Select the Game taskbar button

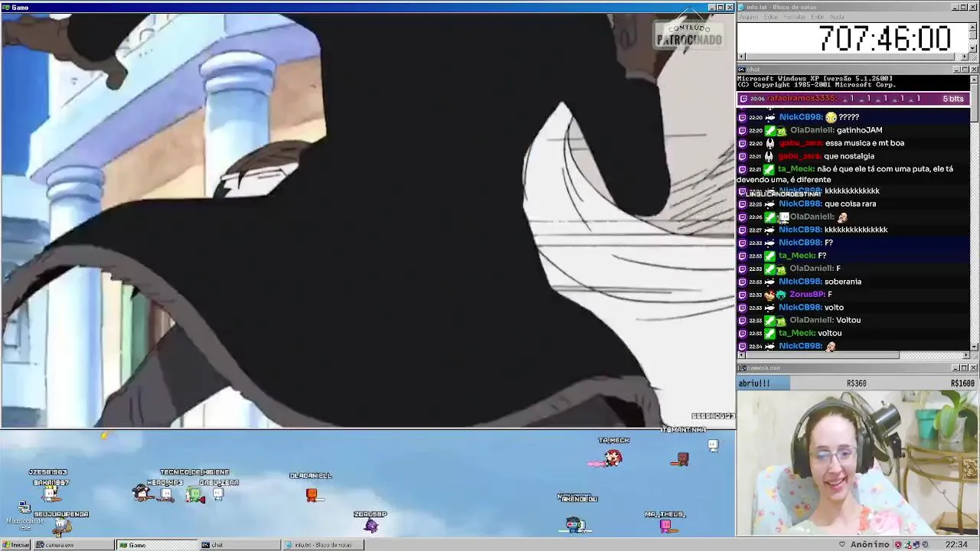(156, 545)
